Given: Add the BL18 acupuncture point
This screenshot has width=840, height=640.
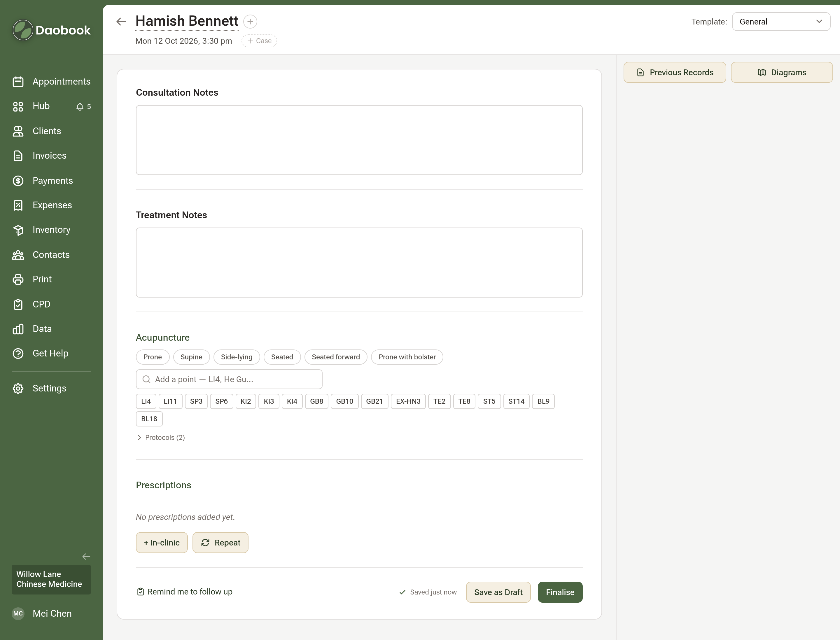Looking at the screenshot, I should coord(149,419).
